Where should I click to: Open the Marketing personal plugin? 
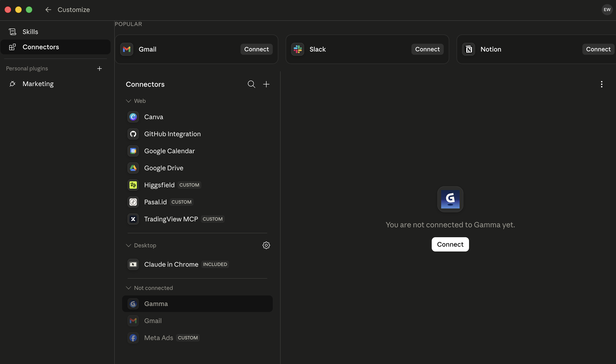[56, 84]
